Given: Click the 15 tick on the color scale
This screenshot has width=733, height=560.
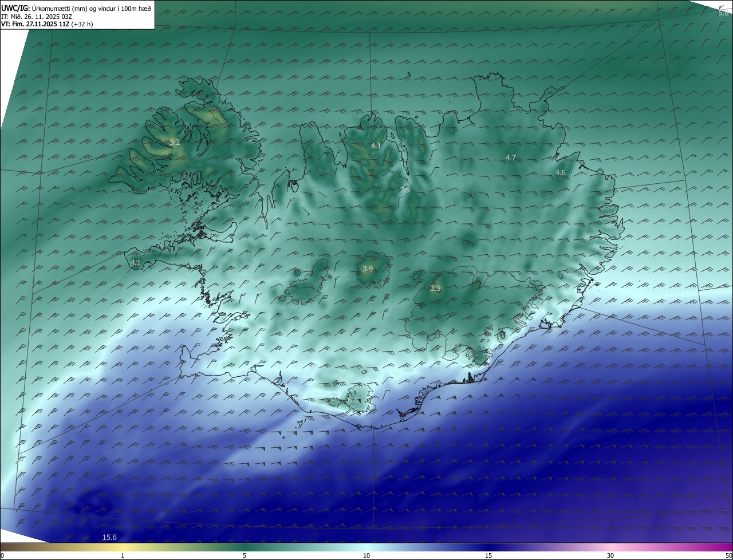Looking at the screenshot, I should click(x=488, y=555).
